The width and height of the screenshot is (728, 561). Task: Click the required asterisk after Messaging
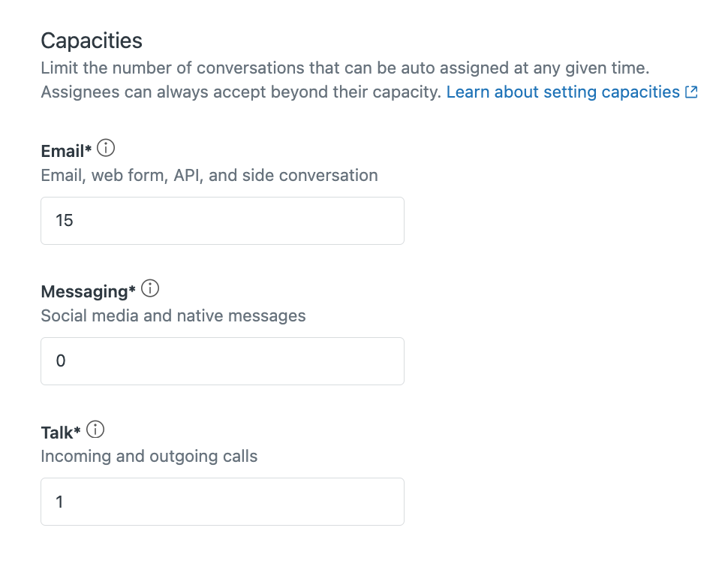pos(133,291)
